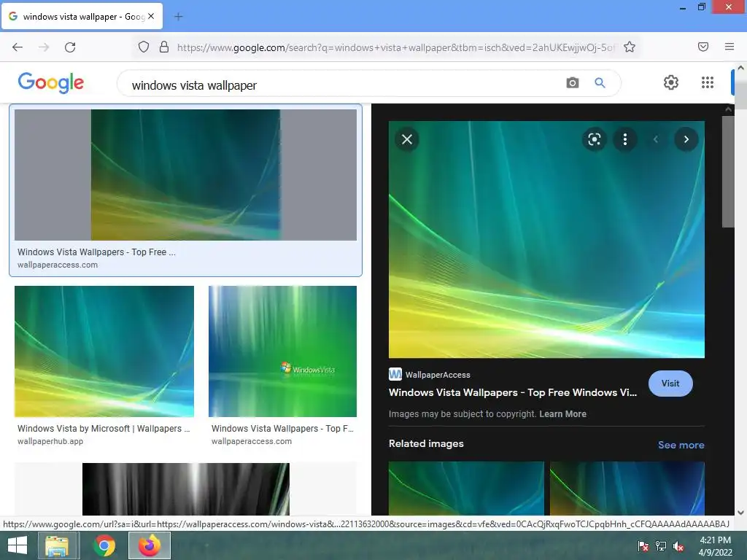Viewport: 747px width, 560px height.
Task: Click the Firefox taskbar icon
Action: click(x=150, y=545)
